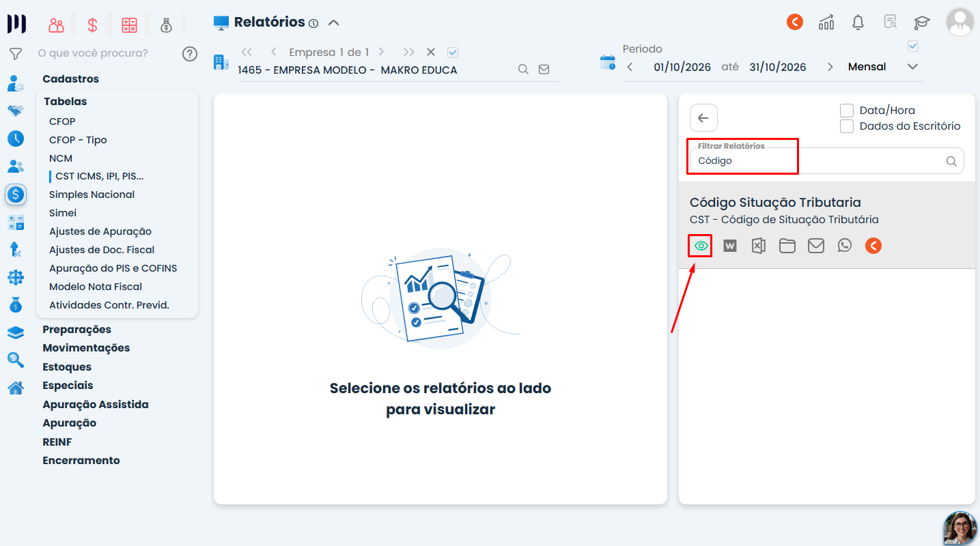This screenshot has height=546, width=980.
Task: Go back with the left arrow button
Action: (x=703, y=118)
